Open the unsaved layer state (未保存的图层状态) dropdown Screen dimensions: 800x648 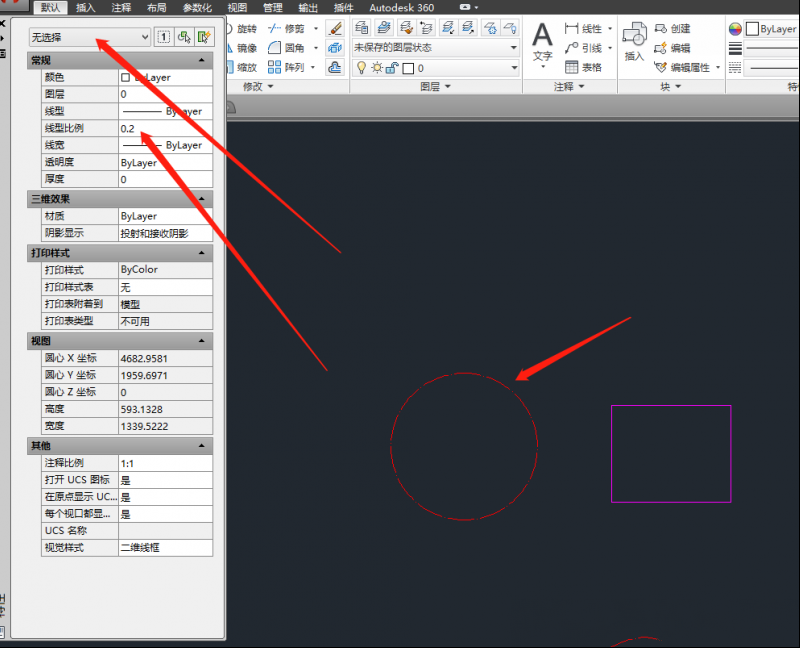point(436,48)
